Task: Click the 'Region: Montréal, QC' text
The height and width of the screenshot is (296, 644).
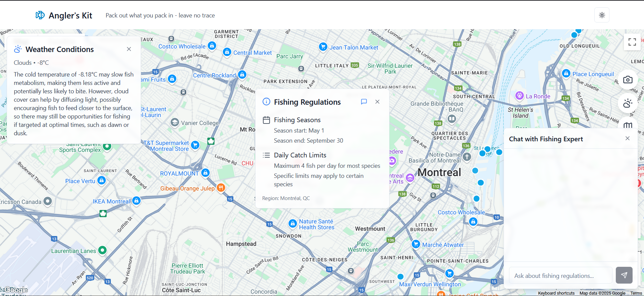Action: click(286, 198)
